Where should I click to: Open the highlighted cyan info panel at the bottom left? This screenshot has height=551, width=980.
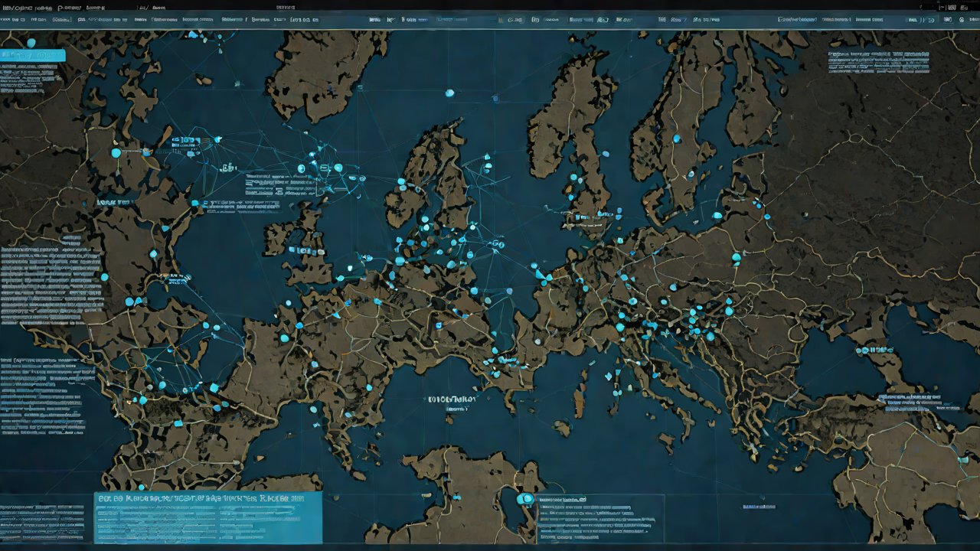pyautogui.click(x=207, y=517)
